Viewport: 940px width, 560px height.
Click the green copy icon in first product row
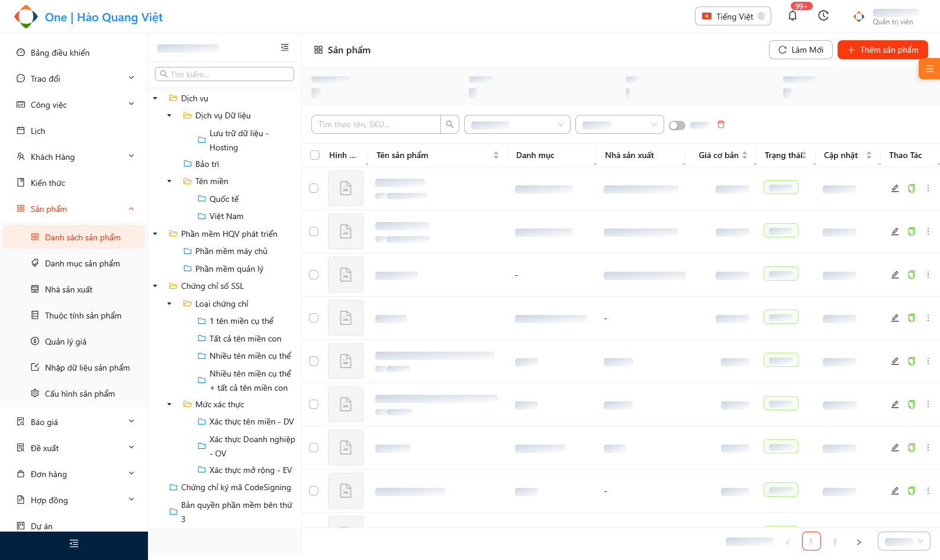pos(912,188)
